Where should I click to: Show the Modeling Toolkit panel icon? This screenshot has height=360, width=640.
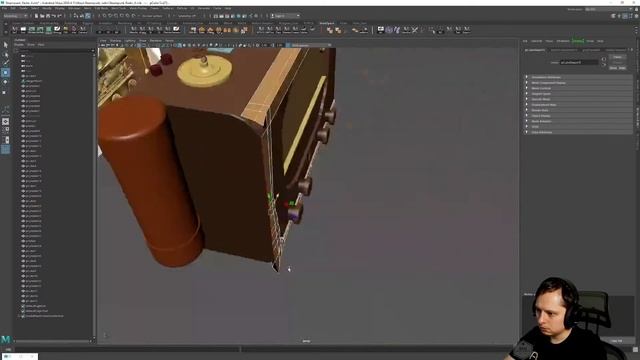(613, 16)
